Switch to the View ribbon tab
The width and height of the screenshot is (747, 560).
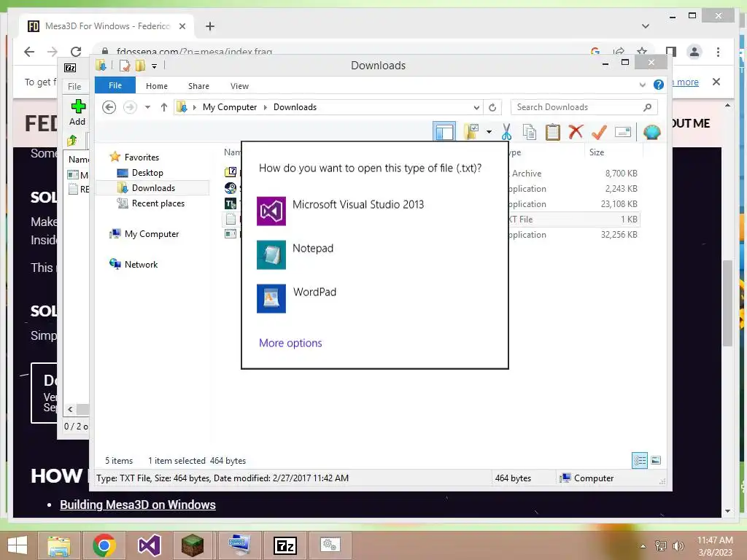click(x=239, y=86)
